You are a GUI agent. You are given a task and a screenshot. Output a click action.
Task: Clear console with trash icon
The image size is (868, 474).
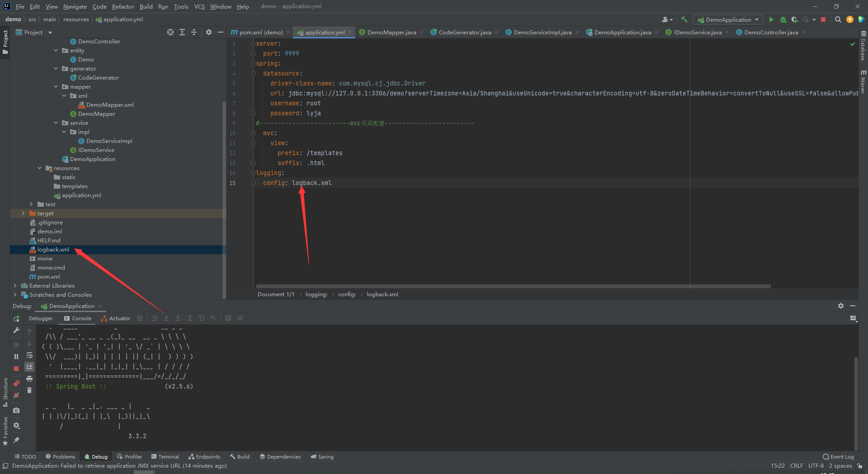(x=29, y=390)
